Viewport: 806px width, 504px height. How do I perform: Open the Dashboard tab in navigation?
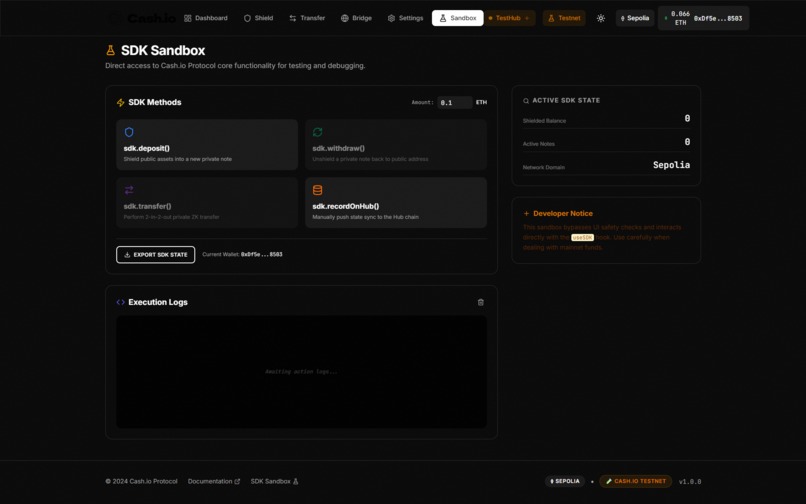(206, 18)
